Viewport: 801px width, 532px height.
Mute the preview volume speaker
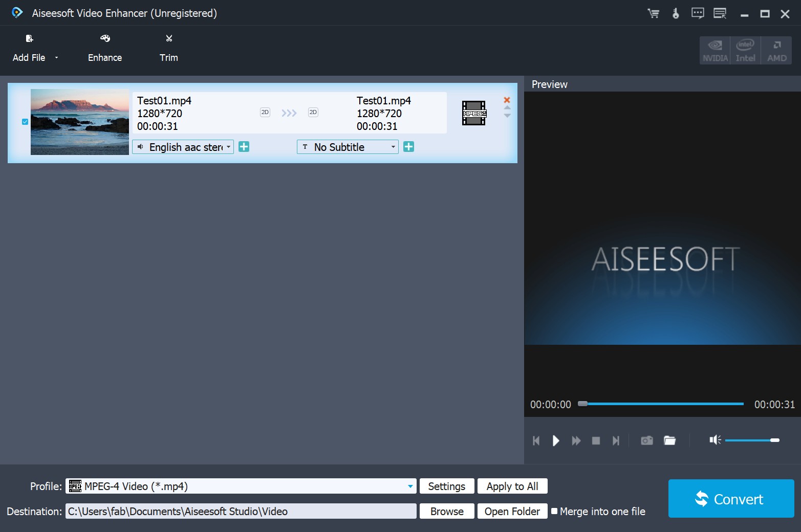point(715,440)
